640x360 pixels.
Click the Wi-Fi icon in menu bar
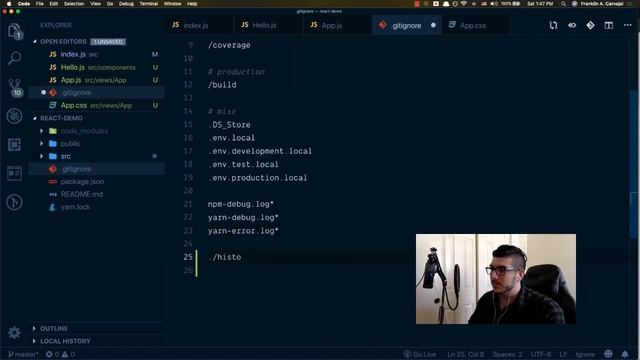tap(464, 4)
